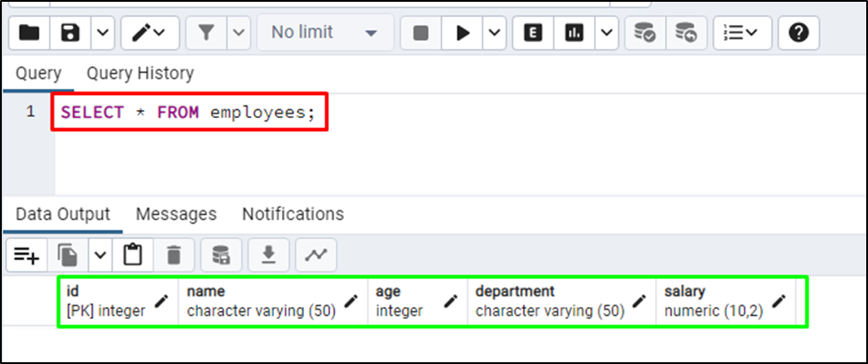Switch to the Query History tab
The image size is (868, 364).
[x=139, y=73]
